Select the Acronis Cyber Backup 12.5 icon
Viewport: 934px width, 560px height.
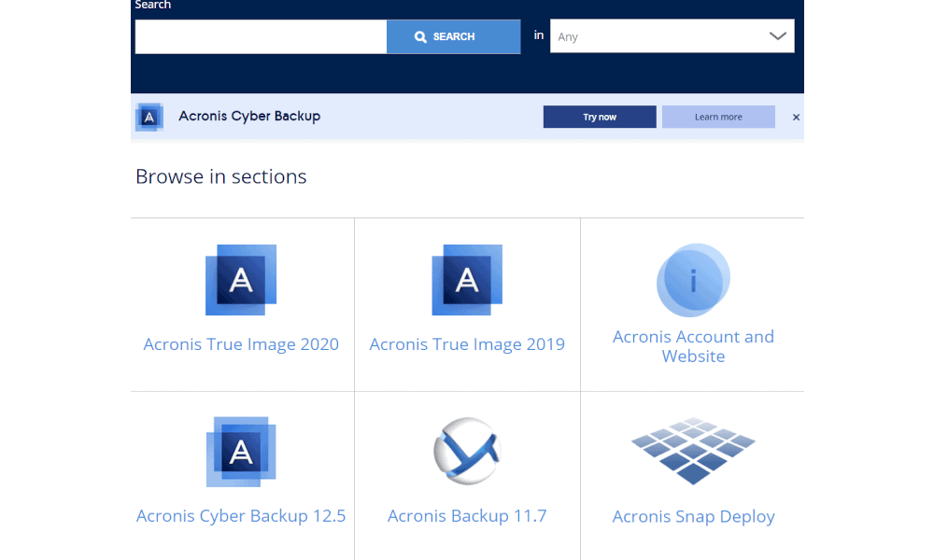tap(241, 452)
